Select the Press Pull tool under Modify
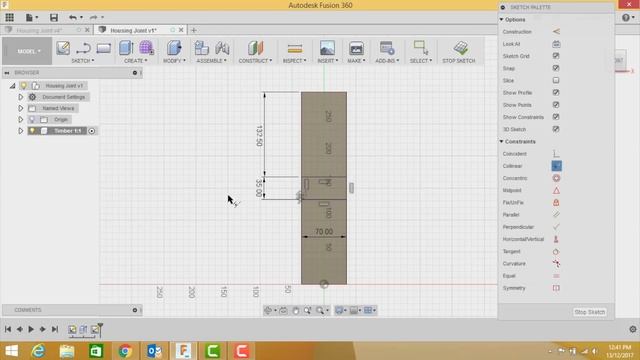Image resolution: width=640 pixels, height=360 pixels. pos(174,48)
